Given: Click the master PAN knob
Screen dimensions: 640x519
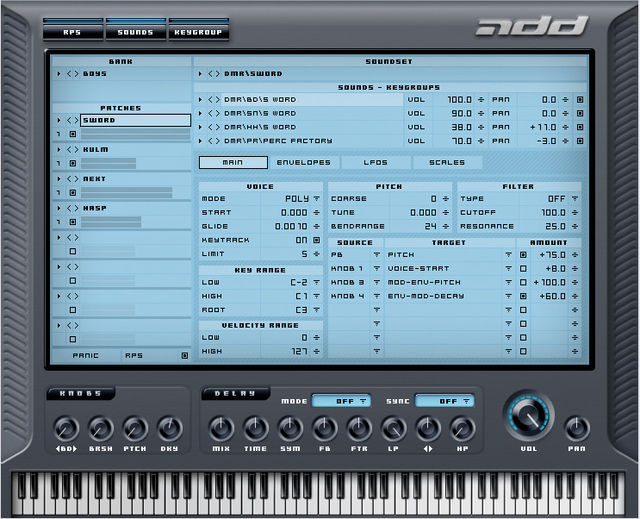Looking at the screenshot, I should [576, 429].
